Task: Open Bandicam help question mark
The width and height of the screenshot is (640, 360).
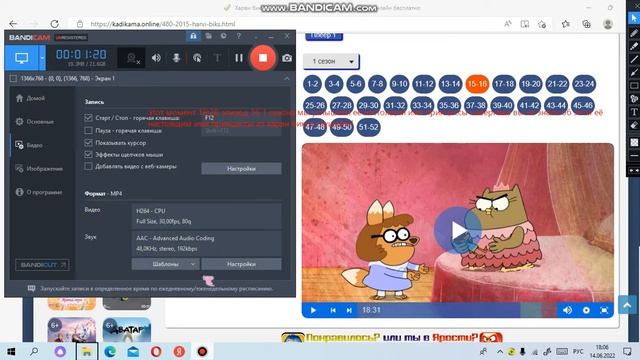Action: pos(239,36)
